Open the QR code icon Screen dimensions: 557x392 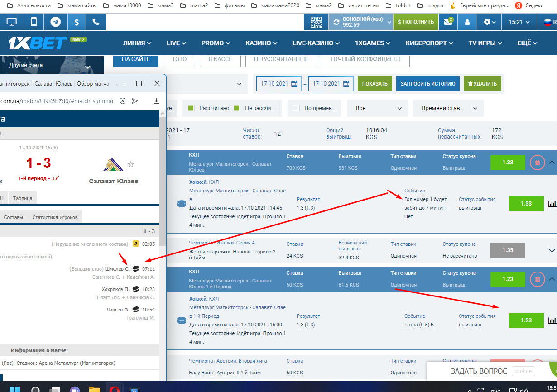click(316, 22)
